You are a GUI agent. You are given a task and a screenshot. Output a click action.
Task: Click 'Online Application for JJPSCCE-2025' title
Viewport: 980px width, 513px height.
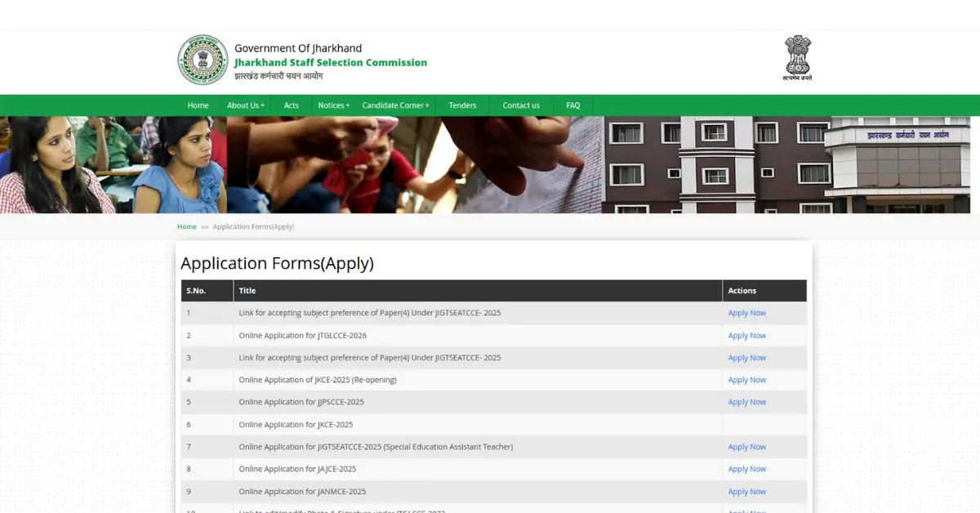click(301, 402)
